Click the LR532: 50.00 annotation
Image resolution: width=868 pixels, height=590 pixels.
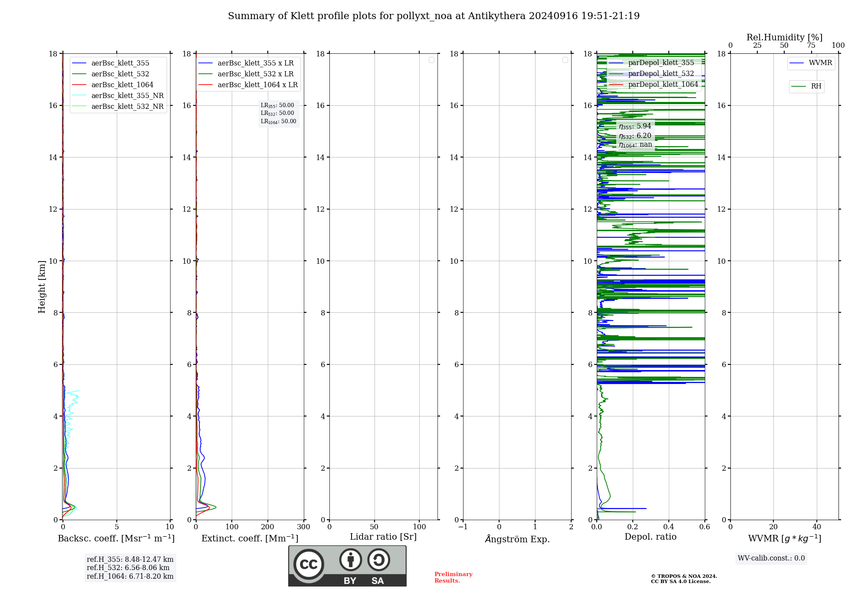pyautogui.click(x=277, y=113)
